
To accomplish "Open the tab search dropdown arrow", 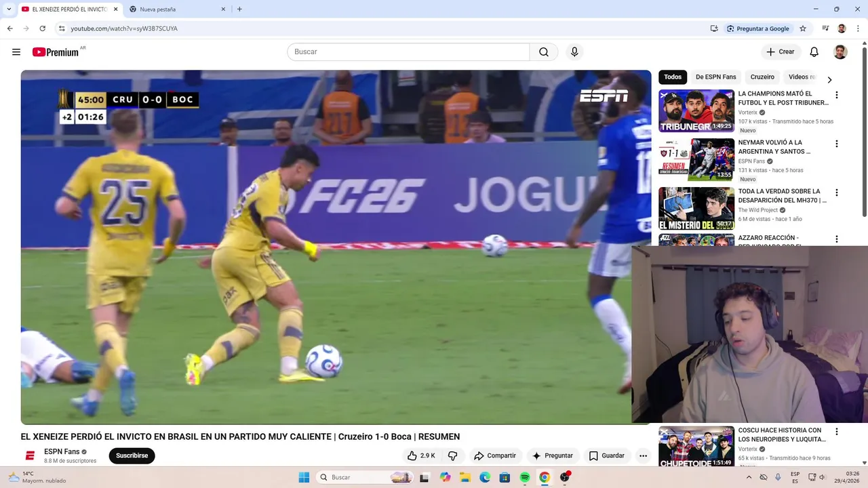I will tap(9, 9).
